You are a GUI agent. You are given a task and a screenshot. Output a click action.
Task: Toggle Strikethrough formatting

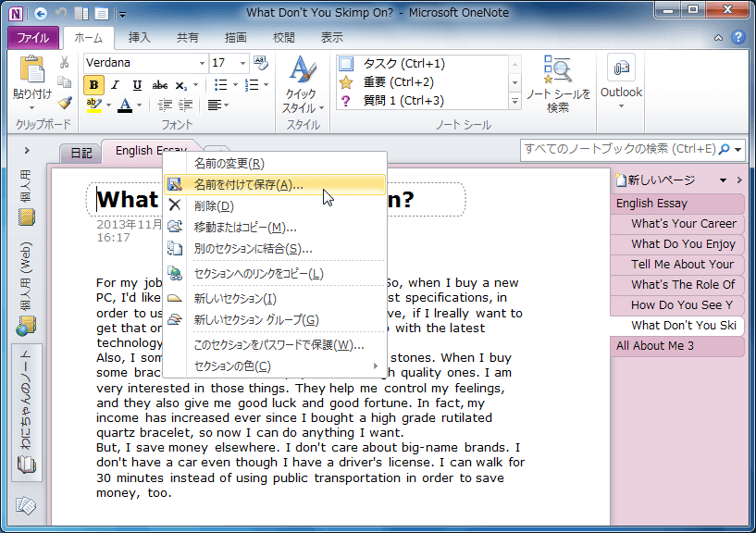tap(159, 85)
